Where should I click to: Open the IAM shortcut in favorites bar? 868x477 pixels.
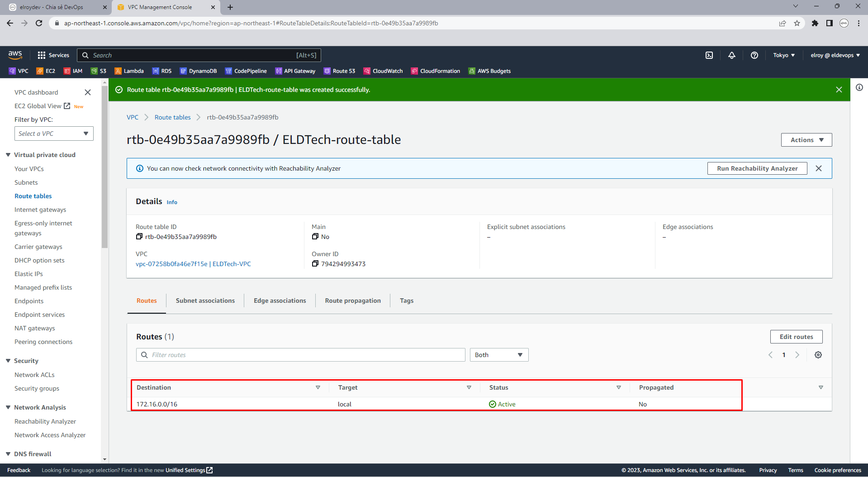73,71
